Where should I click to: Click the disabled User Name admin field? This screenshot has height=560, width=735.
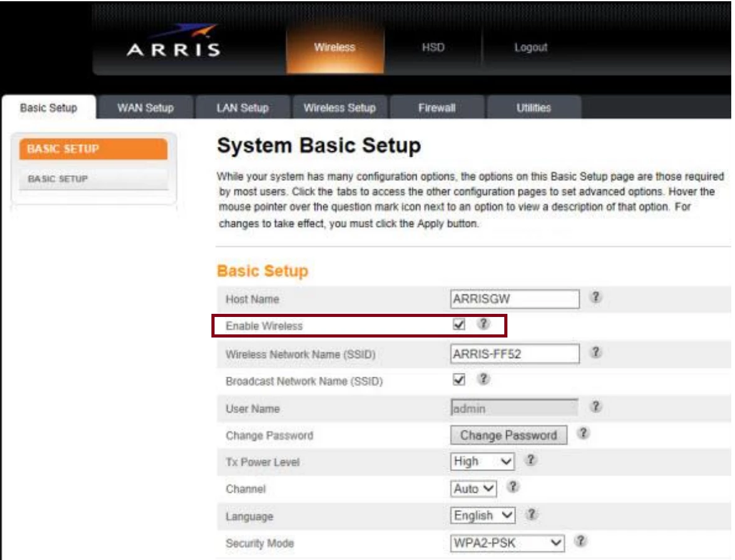[x=514, y=408]
